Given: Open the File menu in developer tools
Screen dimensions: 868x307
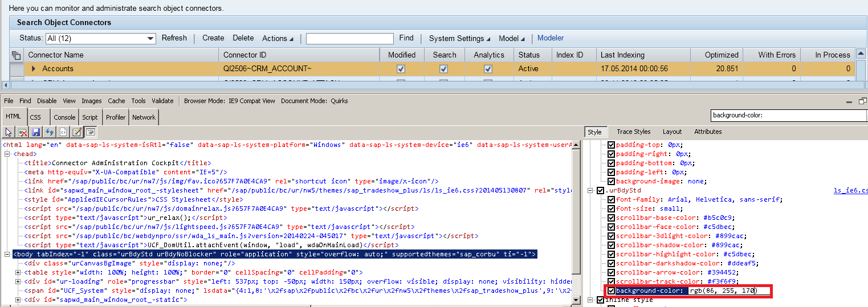Looking at the screenshot, I should [9, 101].
